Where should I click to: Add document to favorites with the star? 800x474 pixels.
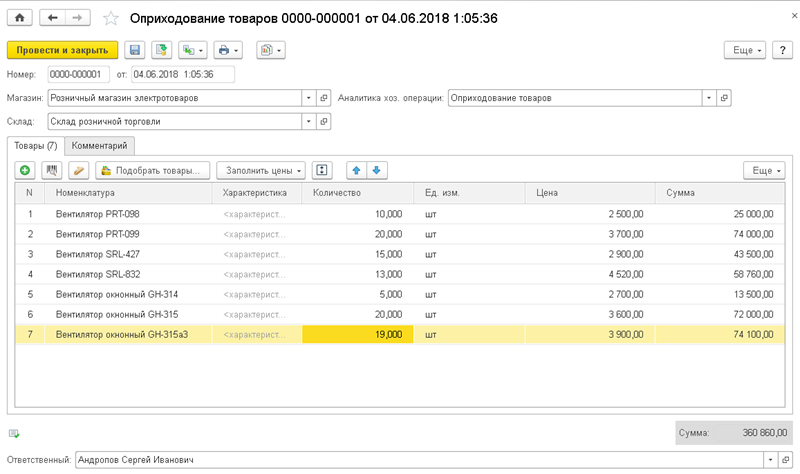click(x=111, y=19)
